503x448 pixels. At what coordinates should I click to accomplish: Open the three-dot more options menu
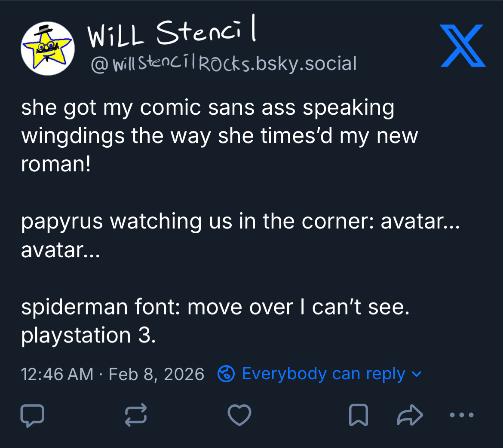point(461,415)
